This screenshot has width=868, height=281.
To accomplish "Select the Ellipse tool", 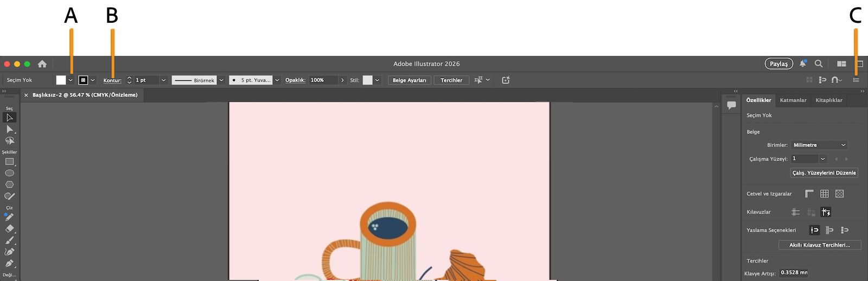I will tap(9, 173).
